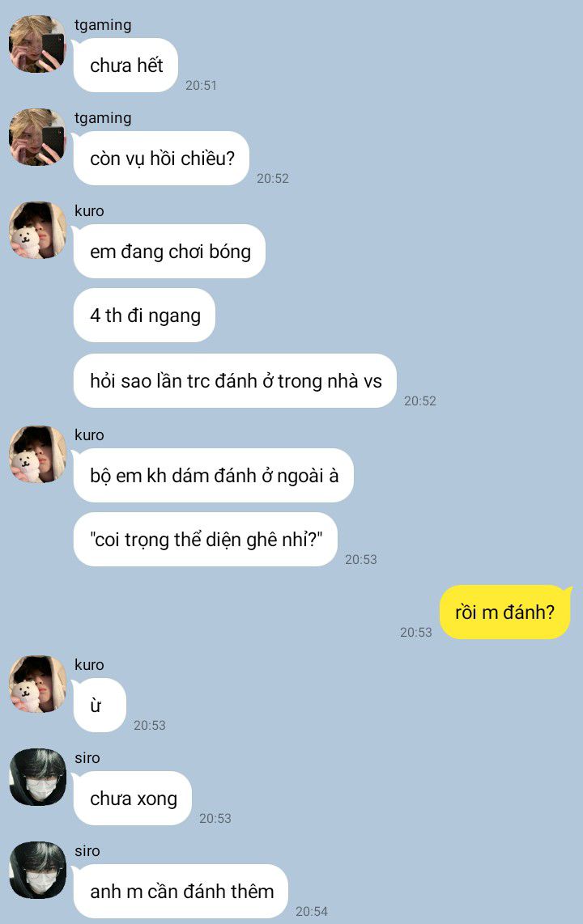The height and width of the screenshot is (924, 583).
Task: Click the siro name above "chưa xong"
Action: pos(87,758)
